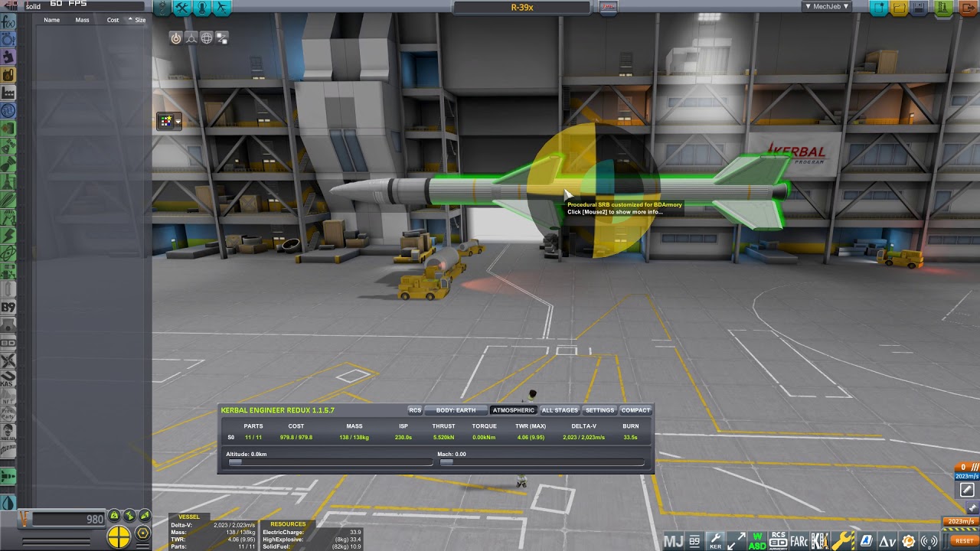Filter parts by function f(x)

8,22
